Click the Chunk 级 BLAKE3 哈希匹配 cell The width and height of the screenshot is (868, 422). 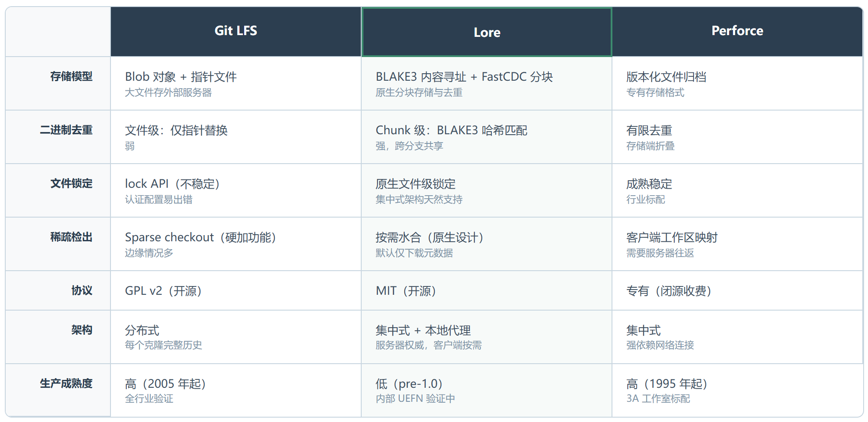click(x=487, y=137)
